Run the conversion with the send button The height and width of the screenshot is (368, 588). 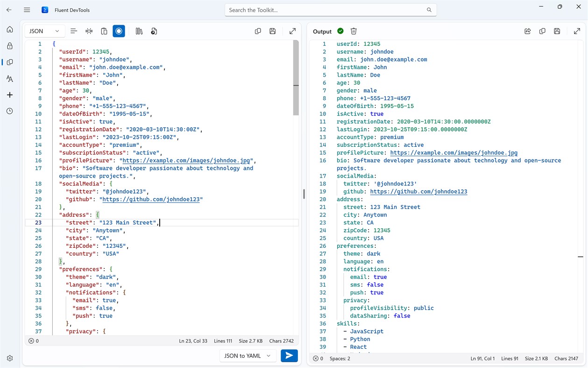click(289, 356)
